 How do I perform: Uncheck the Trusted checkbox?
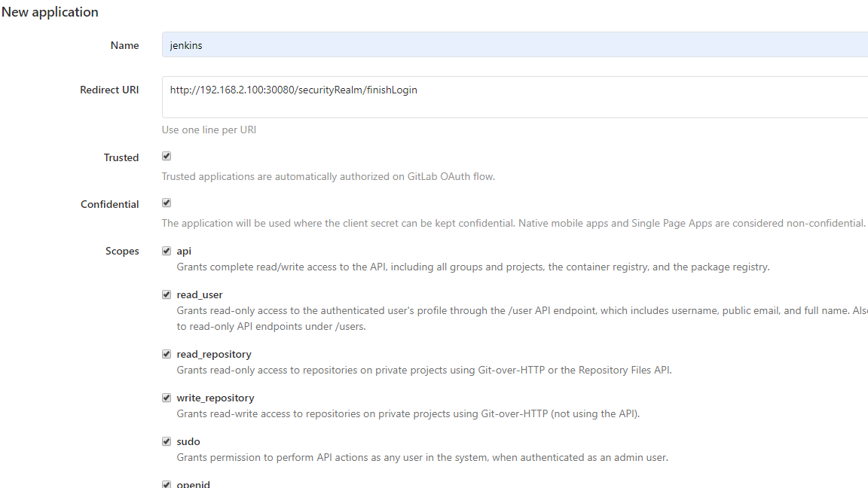[167, 157]
